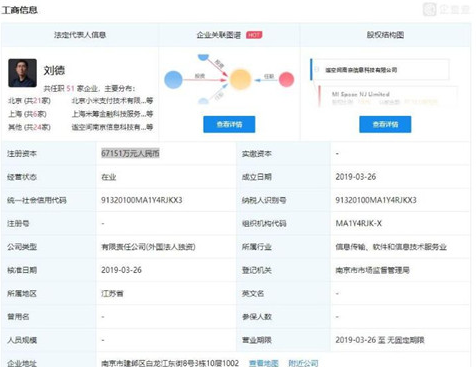Click the 工商信息 section heading
Image resolution: width=476 pixels, height=367 pixels.
(19, 10)
